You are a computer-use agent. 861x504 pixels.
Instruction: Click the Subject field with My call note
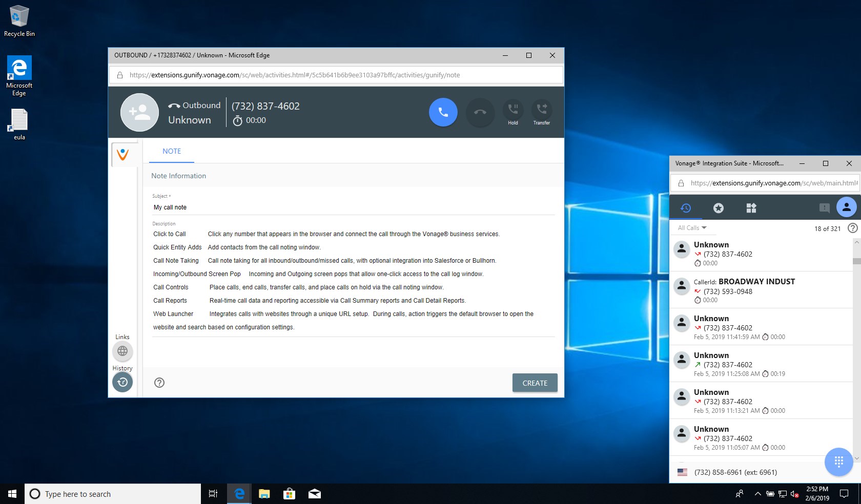coord(354,207)
